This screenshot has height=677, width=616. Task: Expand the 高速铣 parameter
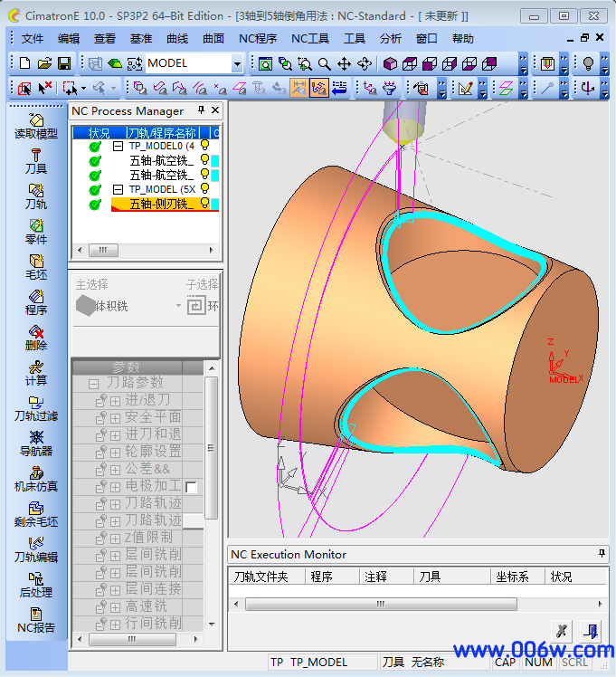pos(115,607)
